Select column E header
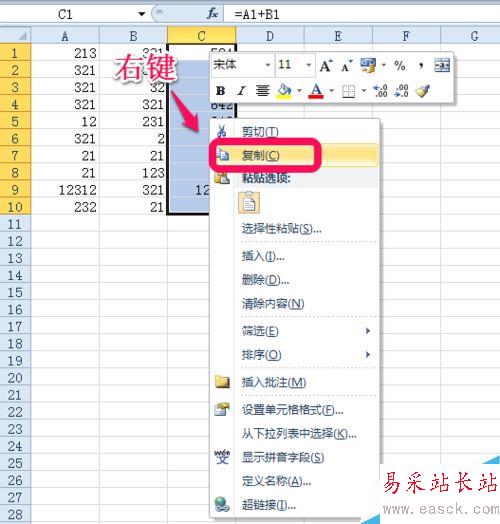Screen dimensions: 500x524 click(338, 36)
